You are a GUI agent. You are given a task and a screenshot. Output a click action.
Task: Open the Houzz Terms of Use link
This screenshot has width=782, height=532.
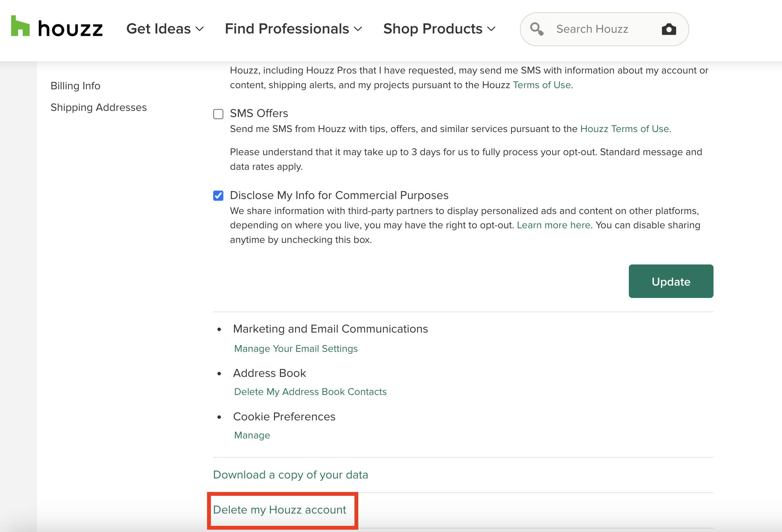625,129
